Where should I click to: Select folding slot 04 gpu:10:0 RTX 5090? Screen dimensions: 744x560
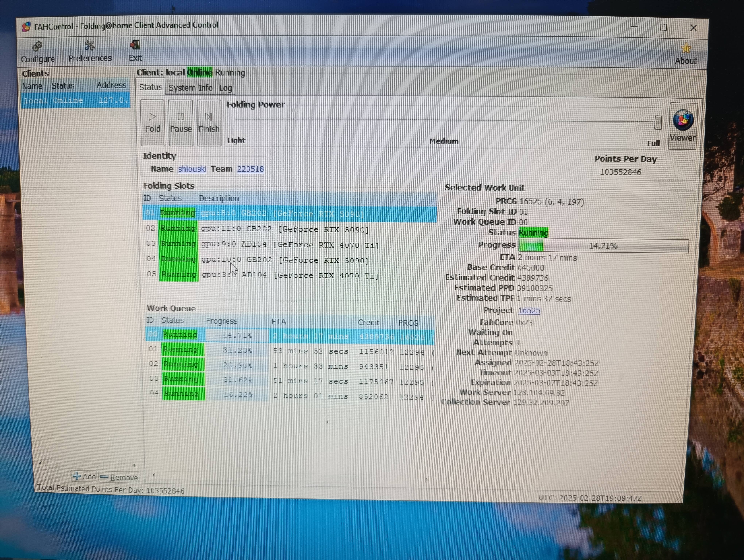(x=289, y=260)
